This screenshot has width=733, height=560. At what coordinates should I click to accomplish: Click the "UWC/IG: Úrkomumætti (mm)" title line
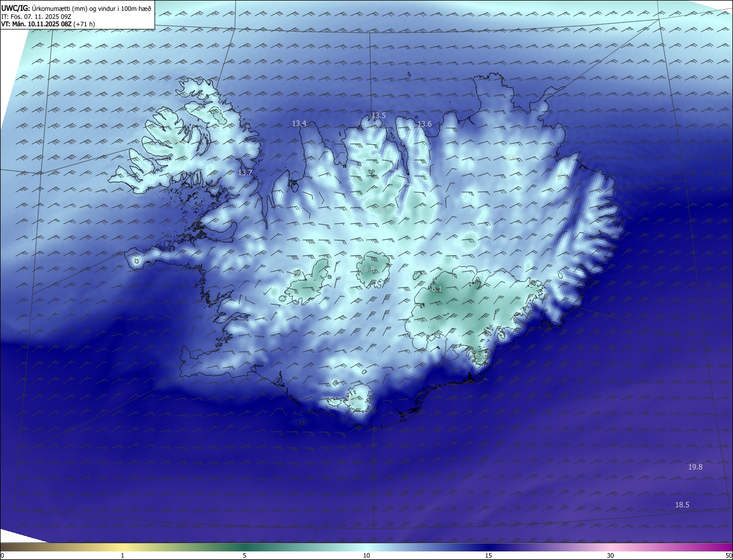pyautogui.click(x=77, y=8)
